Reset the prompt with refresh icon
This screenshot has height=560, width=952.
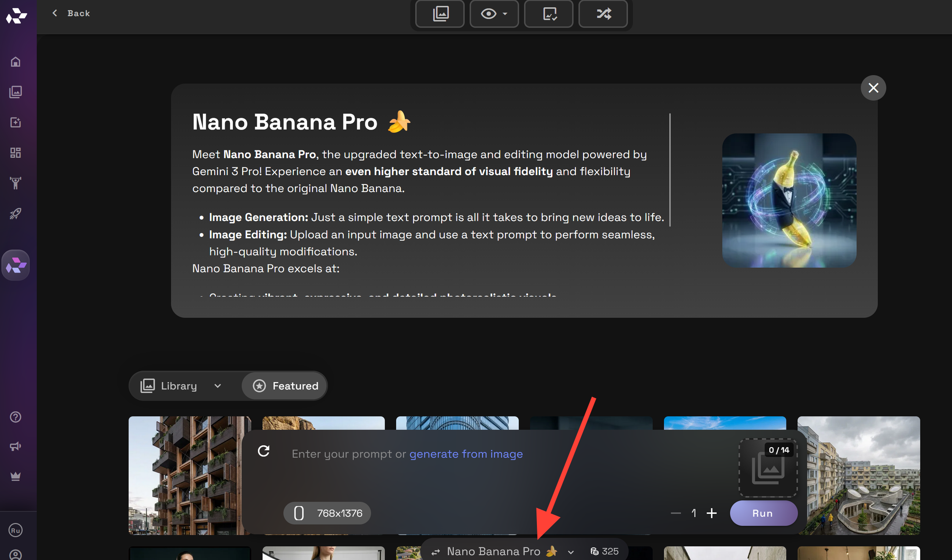pyautogui.click(x=264, y=451)
